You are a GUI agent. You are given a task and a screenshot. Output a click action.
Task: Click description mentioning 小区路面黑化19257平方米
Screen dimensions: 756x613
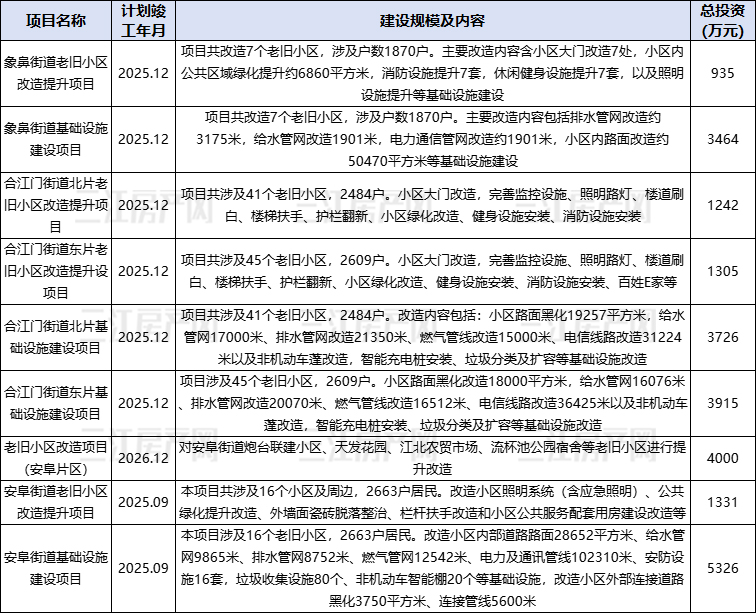pyautogui.click(x=432, y=337)
